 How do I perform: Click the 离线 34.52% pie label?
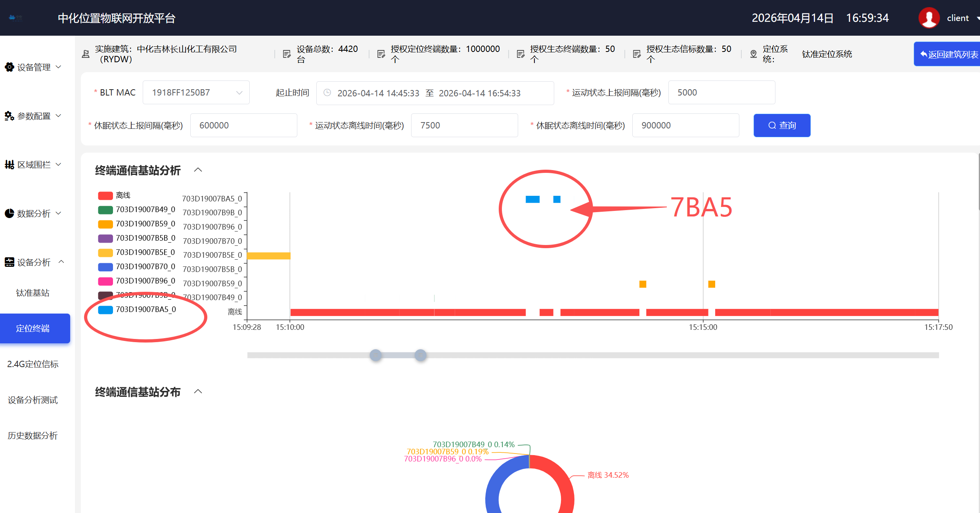point(608,475)
